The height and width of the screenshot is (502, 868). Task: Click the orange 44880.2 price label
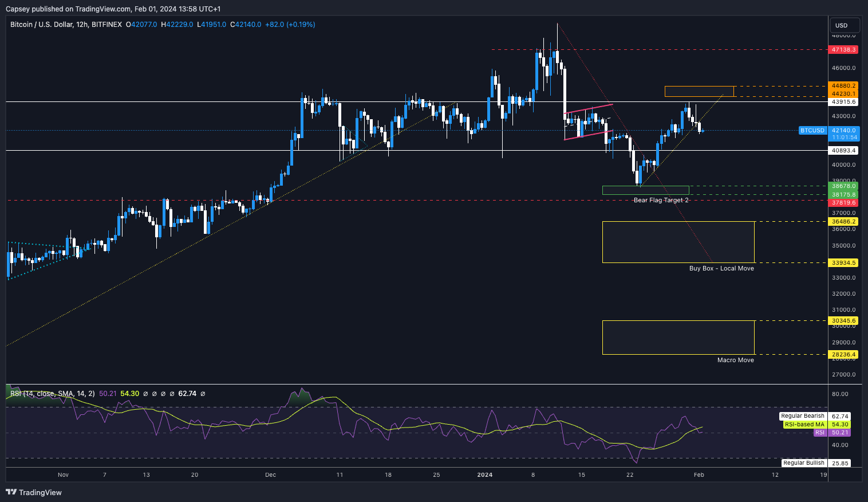[843, 86]
